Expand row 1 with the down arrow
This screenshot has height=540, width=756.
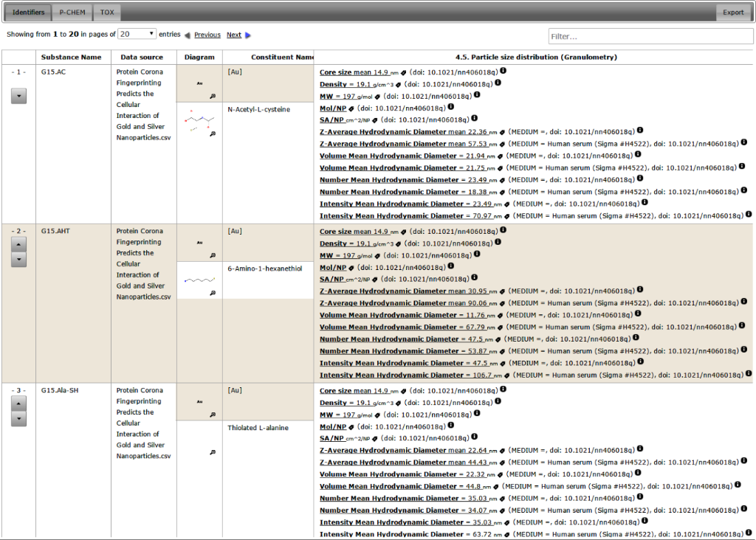[x=19, y=96]
